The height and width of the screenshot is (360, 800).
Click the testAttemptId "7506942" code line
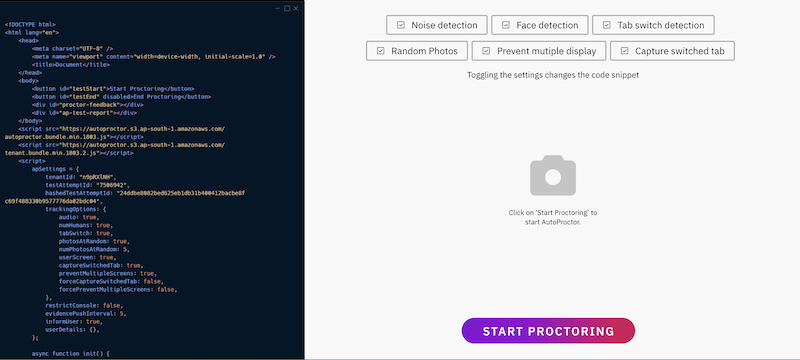[x=88, y=185]
